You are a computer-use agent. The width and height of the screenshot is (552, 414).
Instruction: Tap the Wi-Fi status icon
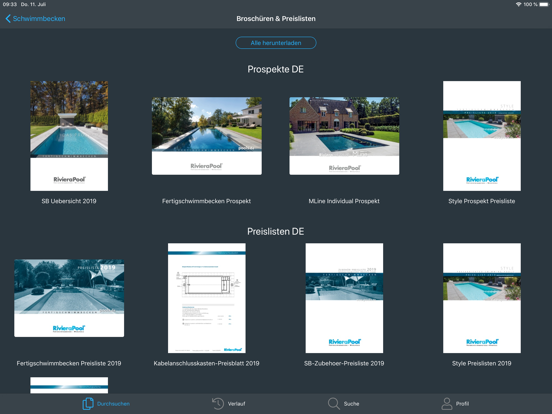[518, 4]
